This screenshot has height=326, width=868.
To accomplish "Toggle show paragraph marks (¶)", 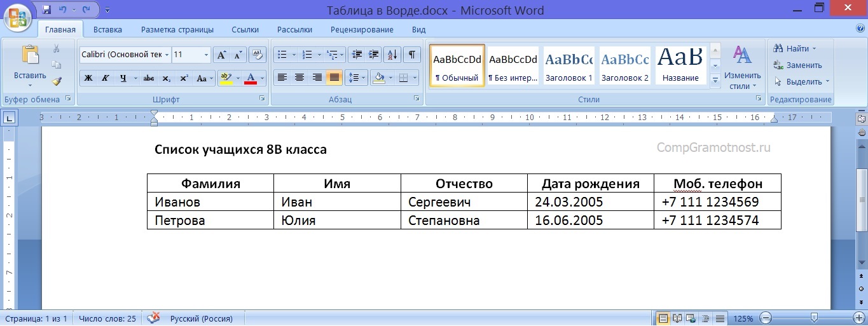I will [412, 55].
